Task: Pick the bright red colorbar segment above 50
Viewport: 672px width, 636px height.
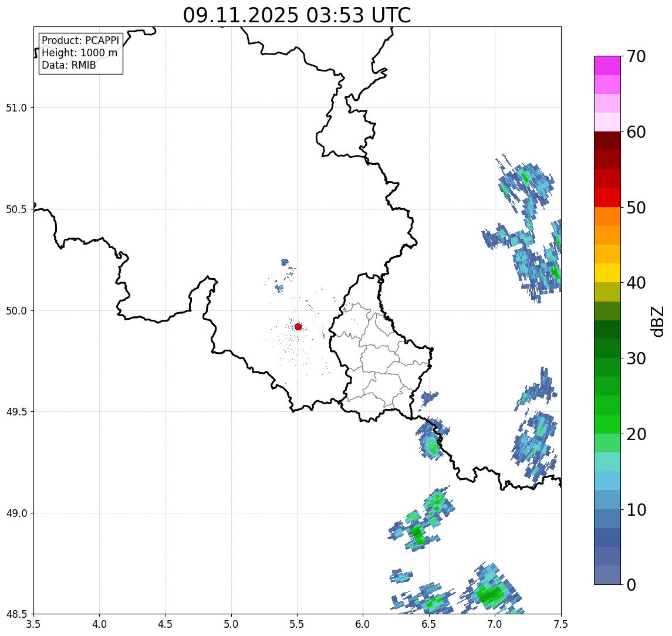Action: tap(607, 198)
